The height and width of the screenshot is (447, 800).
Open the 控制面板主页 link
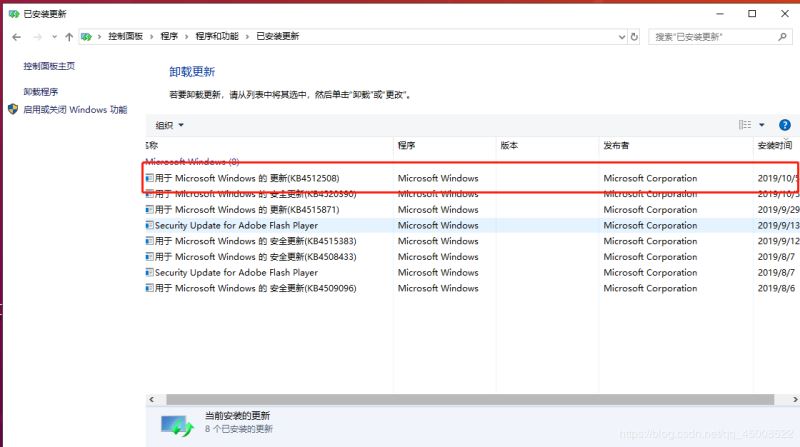(49, 66)
